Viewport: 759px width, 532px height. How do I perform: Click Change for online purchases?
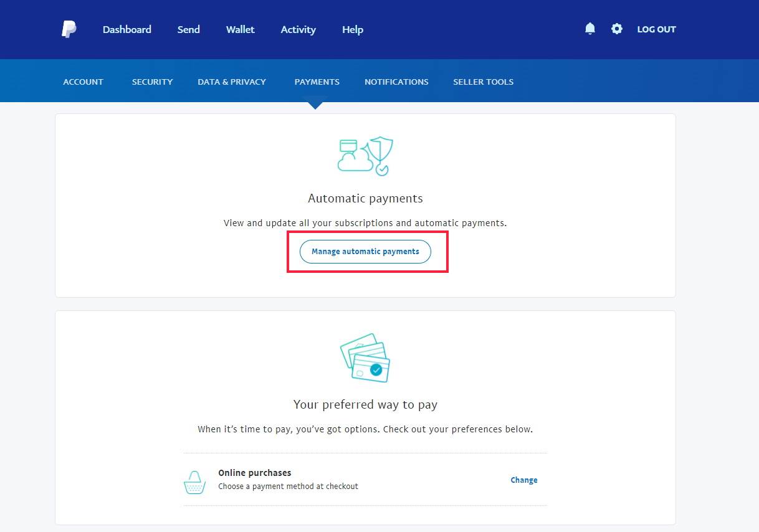[523, 480]
